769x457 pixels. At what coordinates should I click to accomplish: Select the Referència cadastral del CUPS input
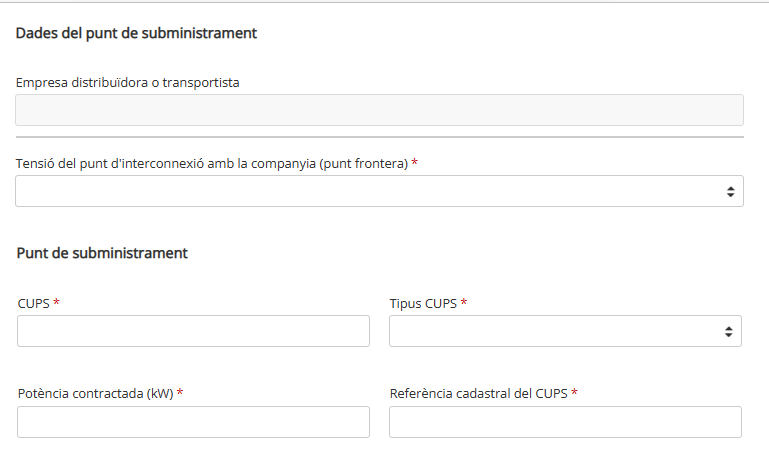pyautogui.click(x=565, y=422)
